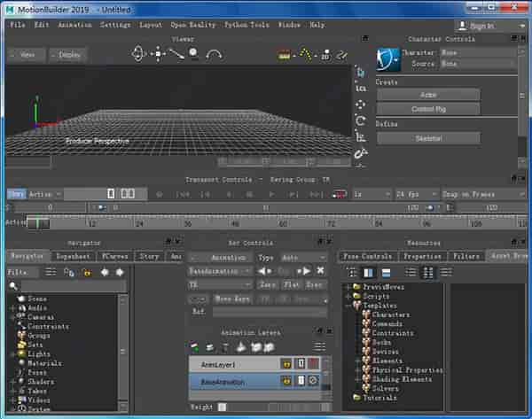Click the next keyframe arrow in Key Controls

coord(307,270)
